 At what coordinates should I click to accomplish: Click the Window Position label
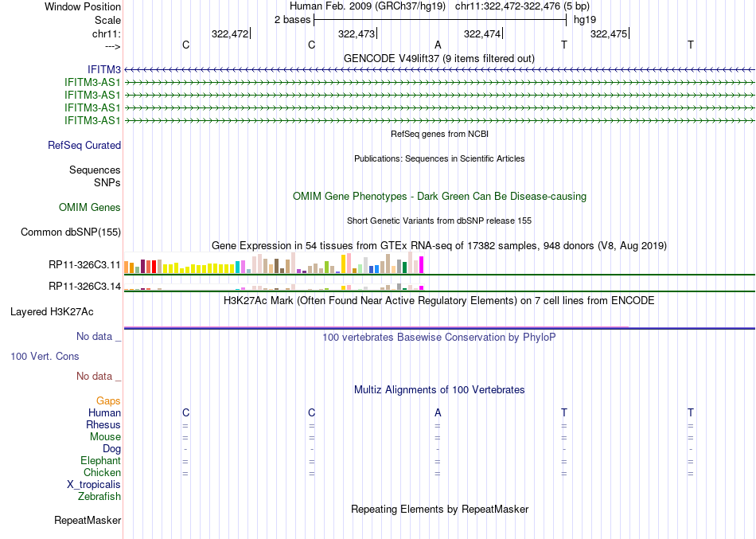tap(83, 6)
